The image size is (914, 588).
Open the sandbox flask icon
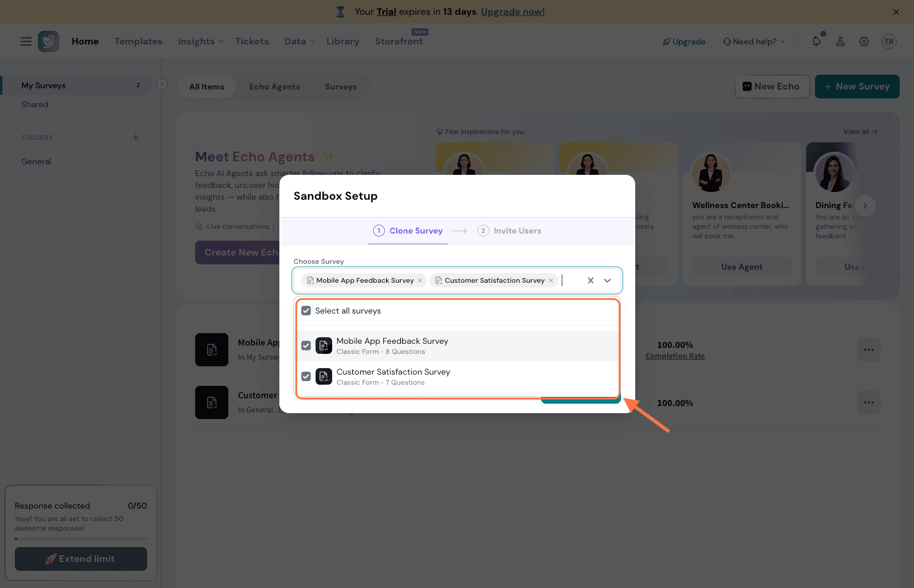pyautogui.click(x=840, y=41)
